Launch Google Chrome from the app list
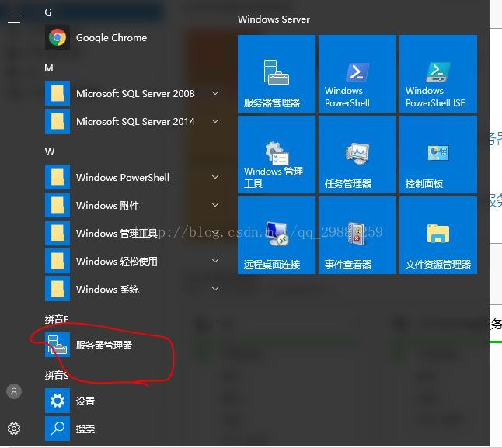The height and width of the screenshot is (448, 502). point(110,37)
